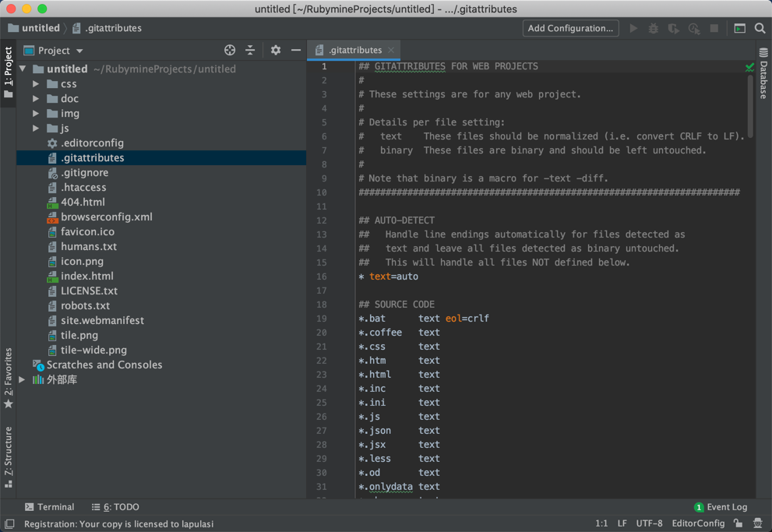Click the Run with Coverage icon
Viewport: 772px width, 532px height.
pos(674,29)
